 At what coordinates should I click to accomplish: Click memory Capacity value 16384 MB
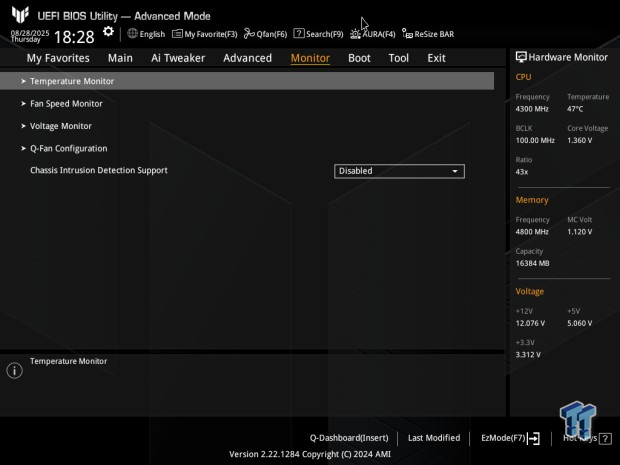click(532, 263)
